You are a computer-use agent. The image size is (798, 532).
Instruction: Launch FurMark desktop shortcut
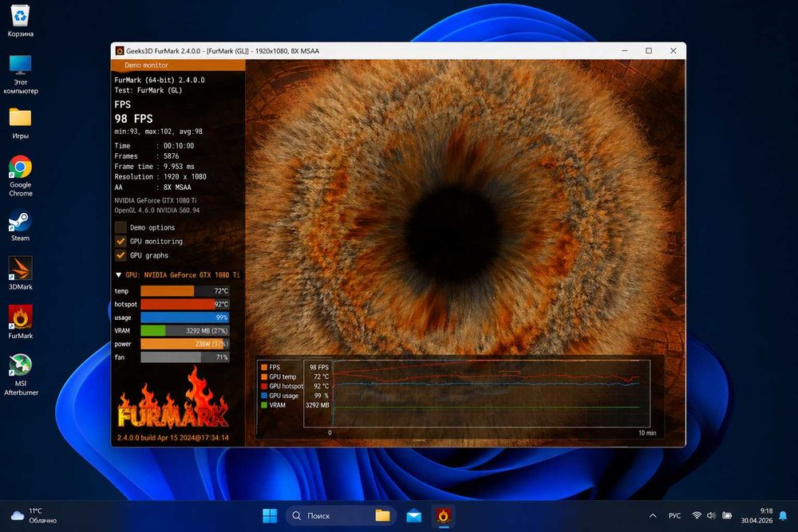pos(21,322)
